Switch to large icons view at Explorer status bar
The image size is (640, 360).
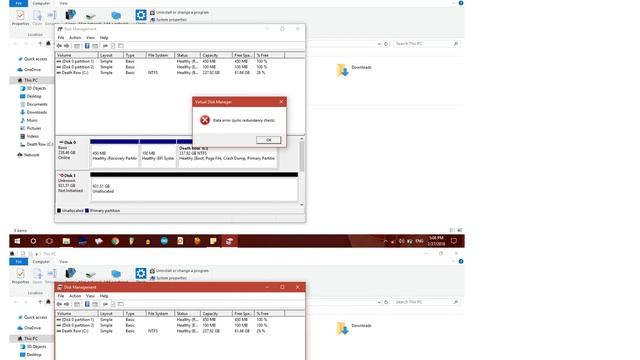[460, 230]
